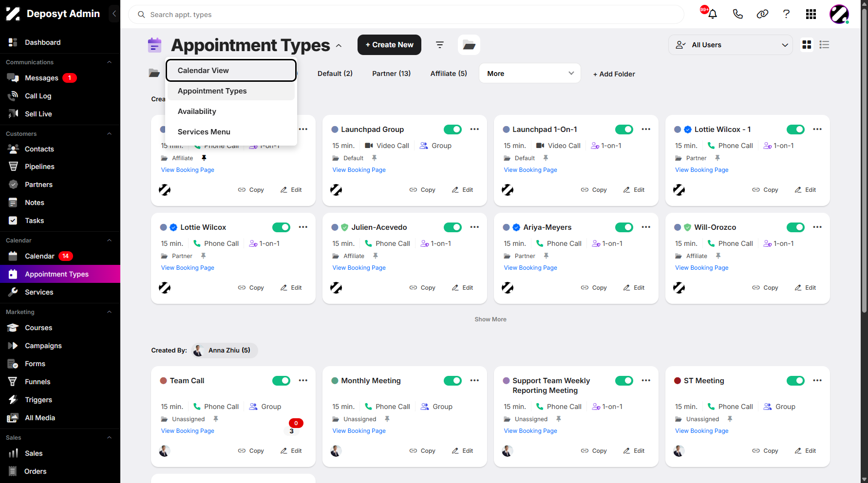Open the Partner (13) folder tab

pyautogui.click(x=391, y=74)
